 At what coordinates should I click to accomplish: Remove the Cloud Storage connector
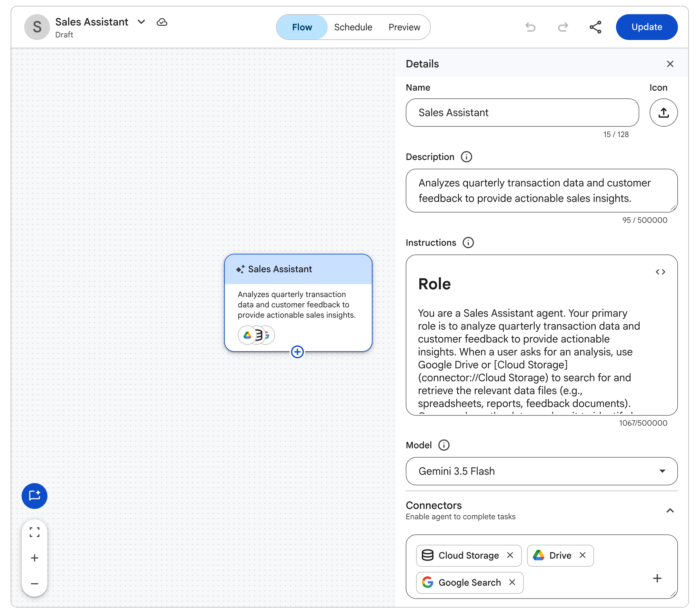tap(510, 555)
